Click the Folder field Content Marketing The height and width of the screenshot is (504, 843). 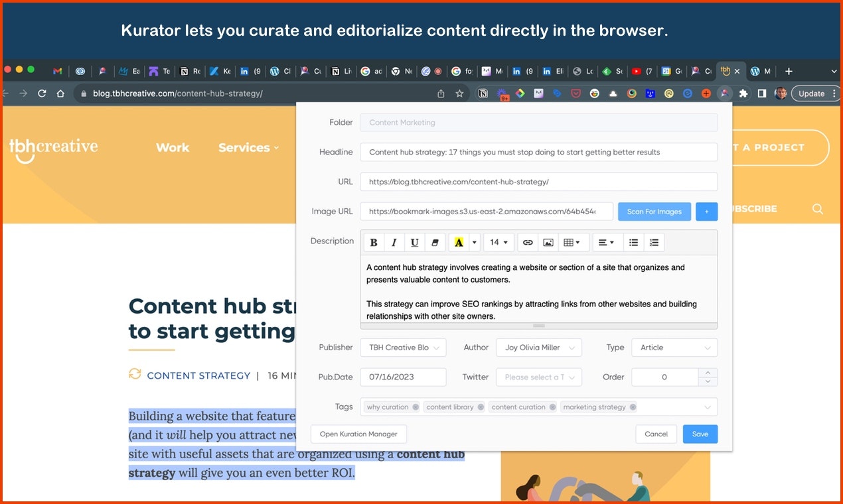[x=539, y=122]
